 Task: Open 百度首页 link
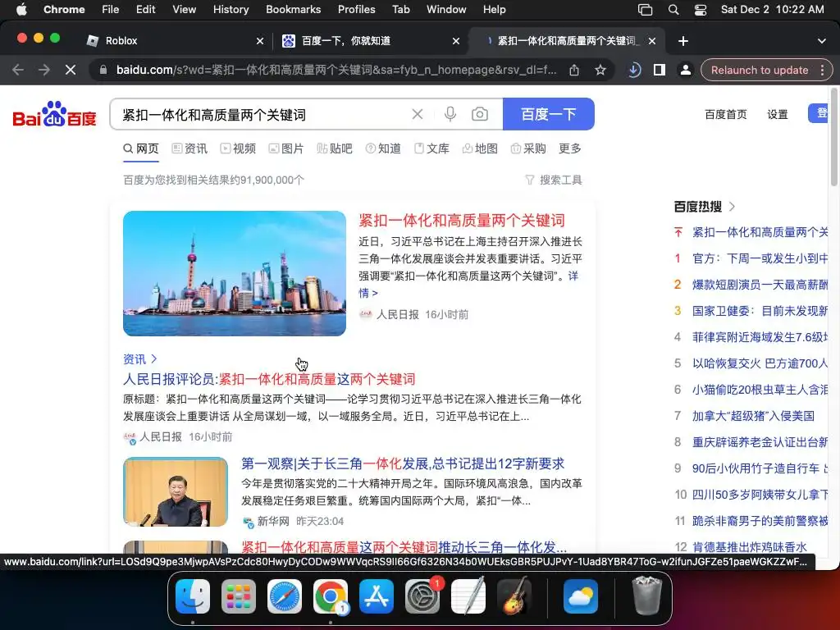726,114
